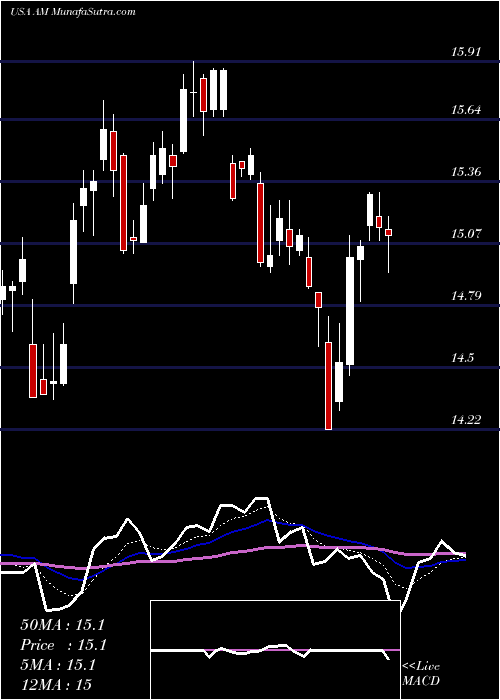
Task: Click the 14.5 price axis label
Action: 463,358
